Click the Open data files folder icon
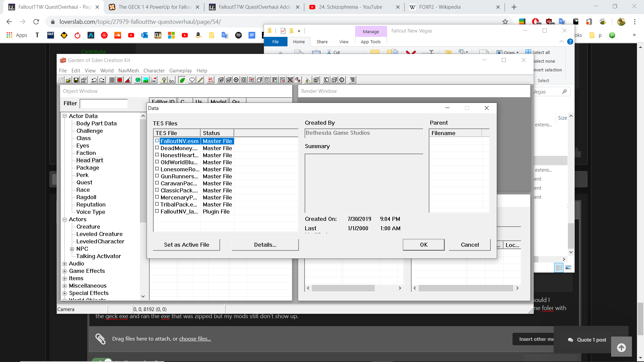 (68, 80)
